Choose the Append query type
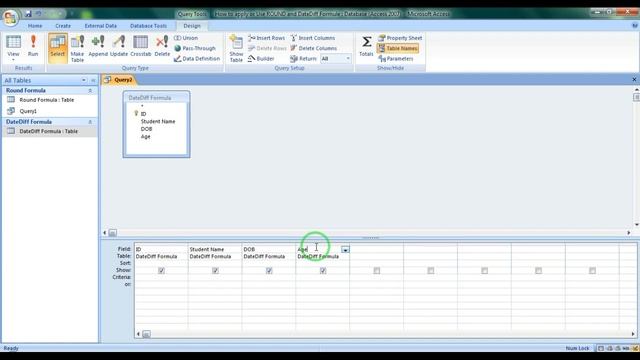This screenshot has height=360, width=640. [98, 46]
